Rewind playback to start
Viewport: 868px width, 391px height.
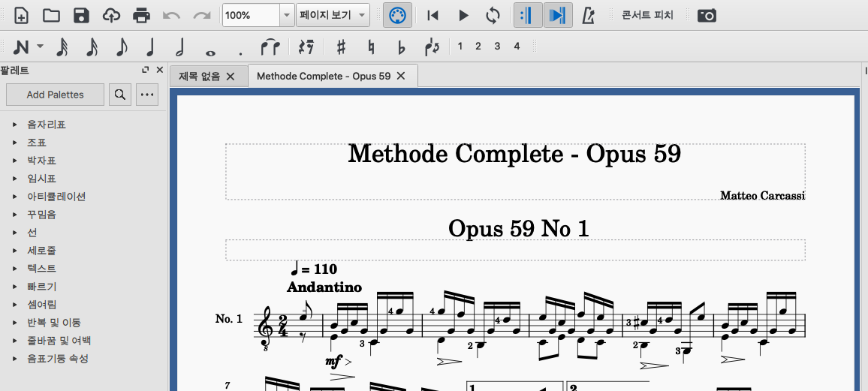(x=433, y=16)
